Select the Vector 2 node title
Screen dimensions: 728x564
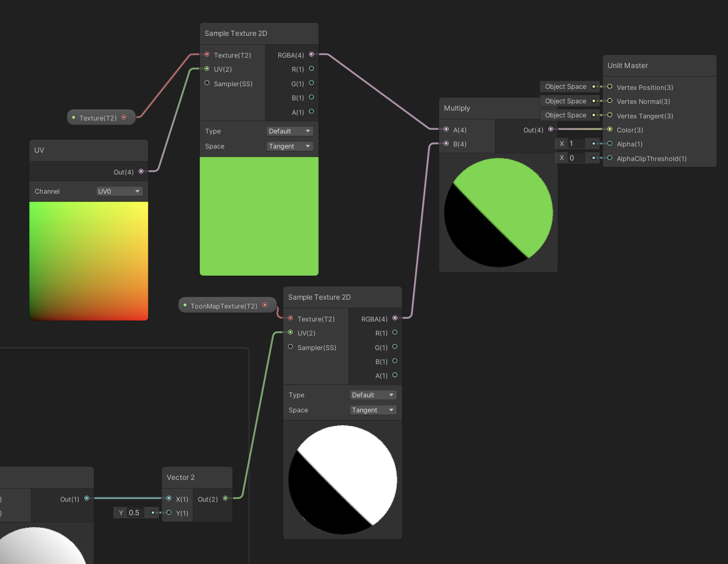point(181,477)
